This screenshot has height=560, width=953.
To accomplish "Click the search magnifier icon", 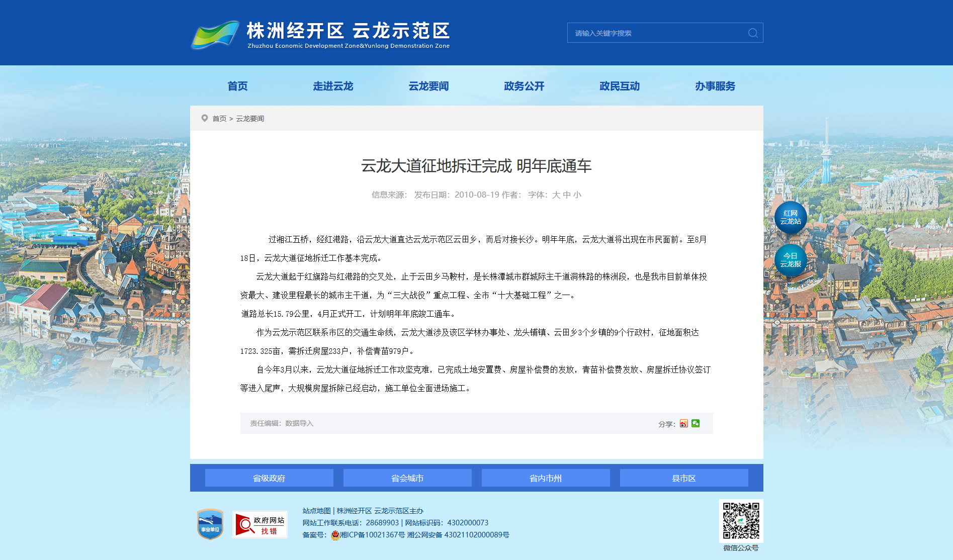I will click(x=752, y=33).
